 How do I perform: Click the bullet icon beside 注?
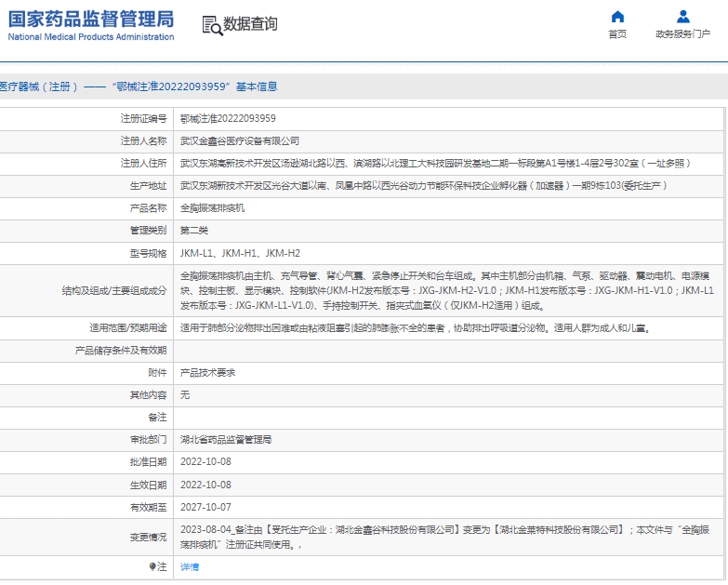(152, 566)
